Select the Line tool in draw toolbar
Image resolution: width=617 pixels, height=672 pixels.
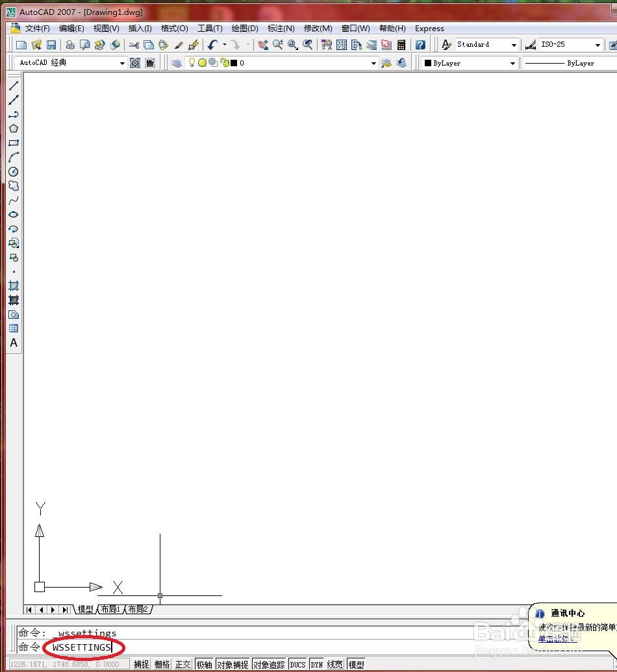[14, 86]
